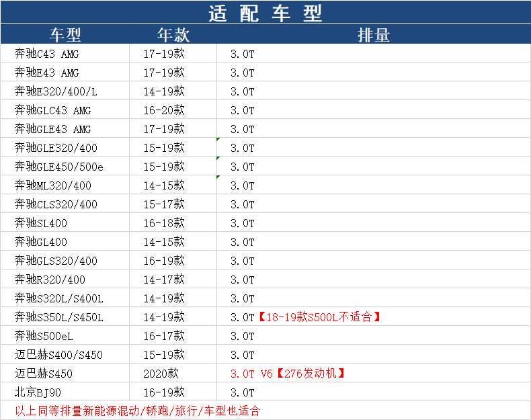This screenshot has width=531, height=420.
Task: Click 14-15款 in the ML320/400 row
Action: [164, 185]
